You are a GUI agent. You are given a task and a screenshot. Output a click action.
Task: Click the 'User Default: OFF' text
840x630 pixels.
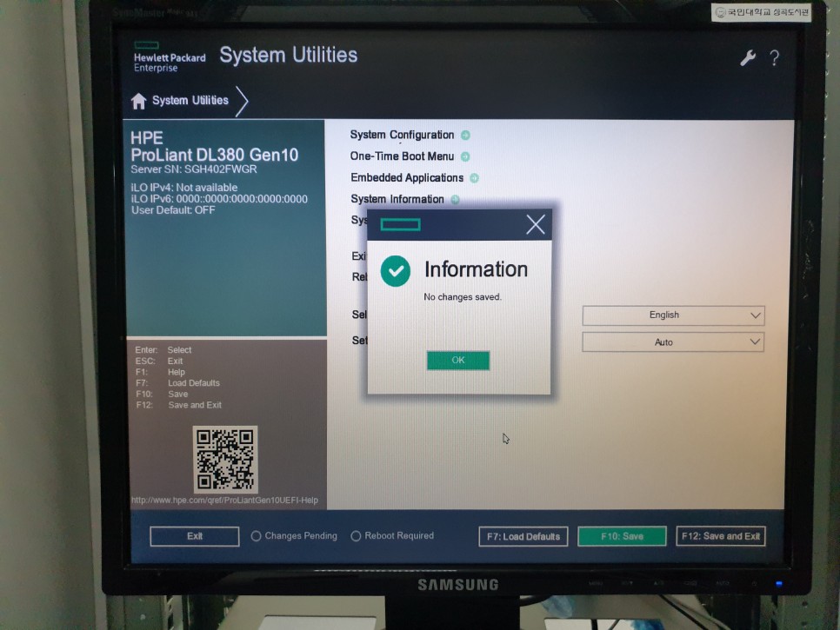pos(173,210)
